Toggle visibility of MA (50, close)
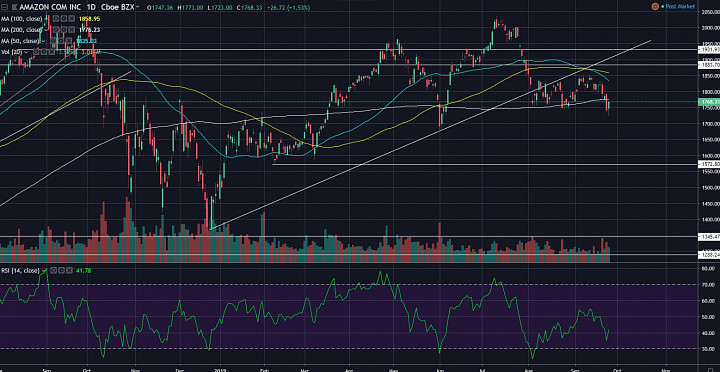Image resolution: width=720 pixels, height=372 pixels. (x=53, y=41)
